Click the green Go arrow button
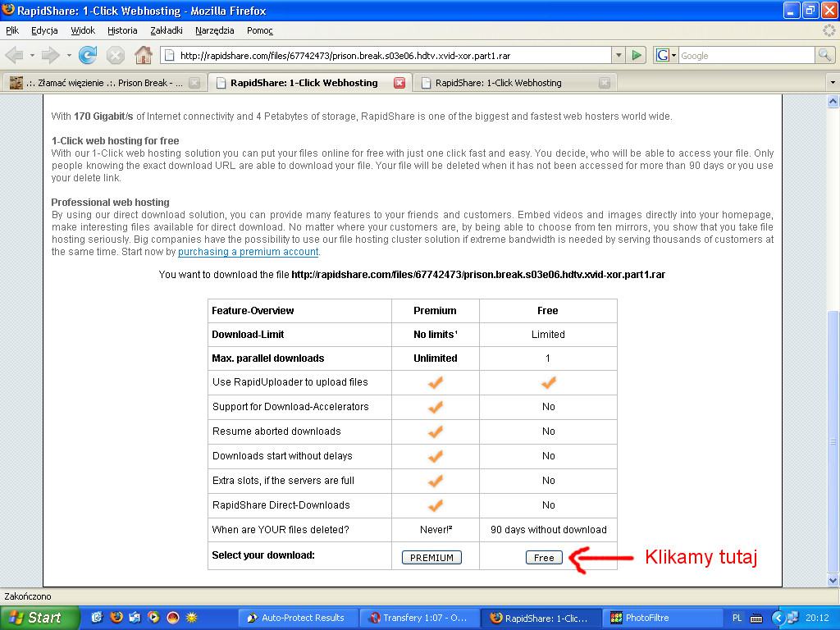The height and width of the screenshot is (630, 840). 637,55
